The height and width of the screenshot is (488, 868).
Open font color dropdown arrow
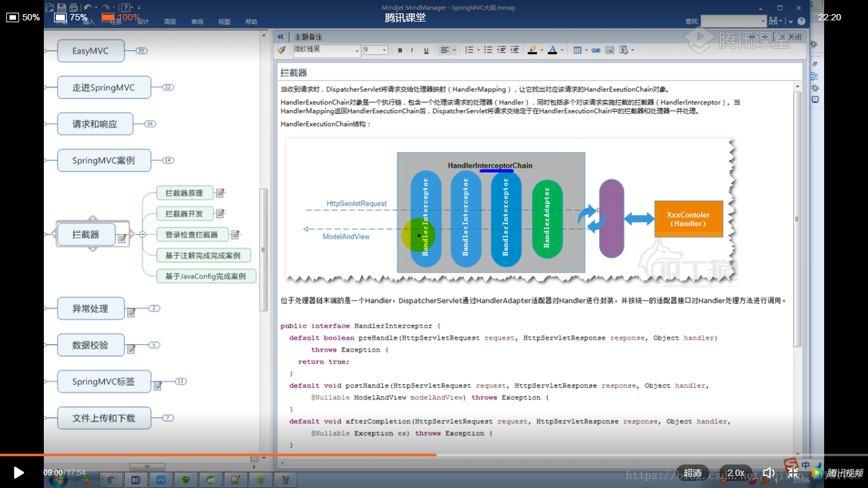(562, 50)
